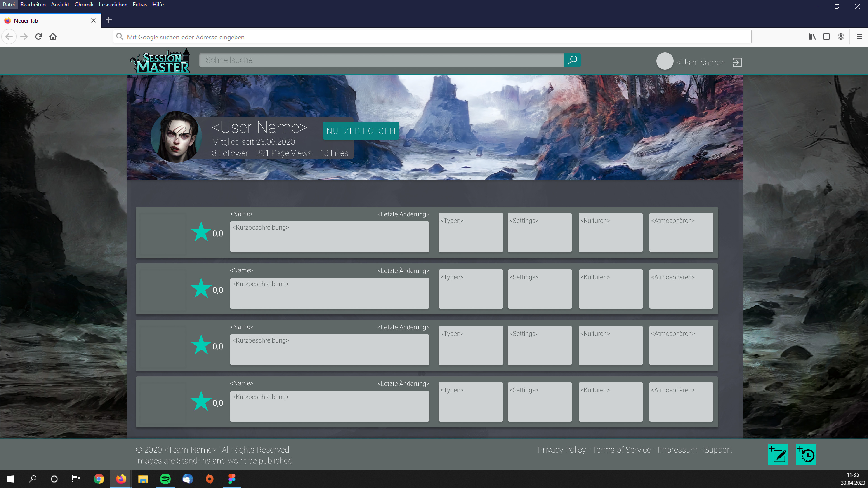Viewport: 868px width, 488px height.
Task: Click the vampire profile picture
Action: 176,137
